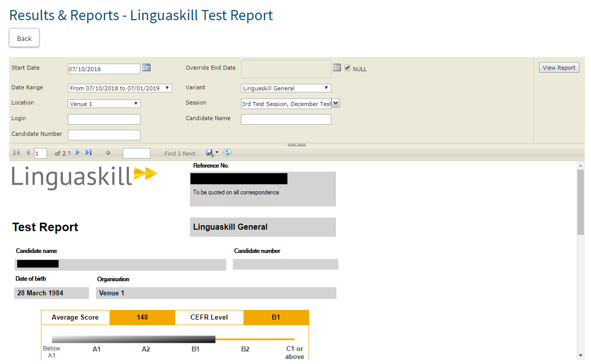The width and height of the screenshot is (591, 364).
Task: Focus the Start Date field
Action: coord(104,69)
